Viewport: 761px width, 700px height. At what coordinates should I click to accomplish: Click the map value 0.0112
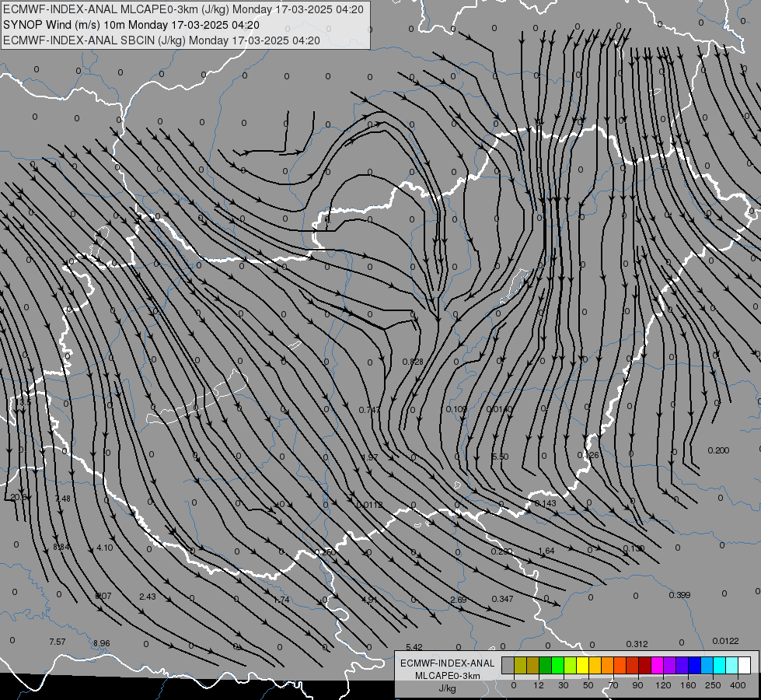[x=369, y=506]
